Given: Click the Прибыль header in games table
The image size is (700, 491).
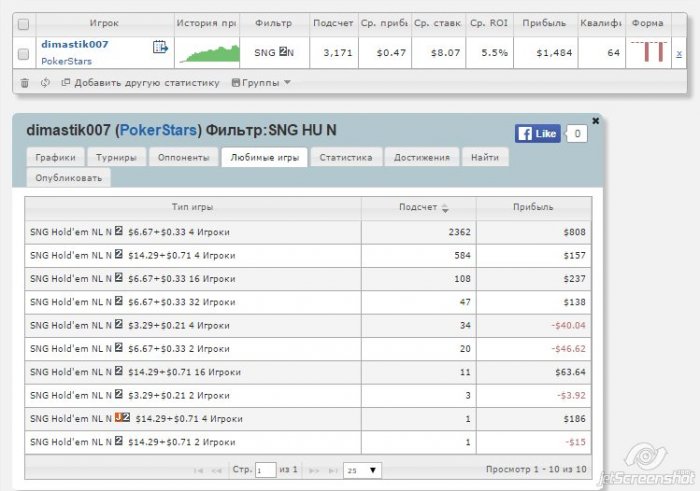Looking at the screenshot, I should point(533,207).
